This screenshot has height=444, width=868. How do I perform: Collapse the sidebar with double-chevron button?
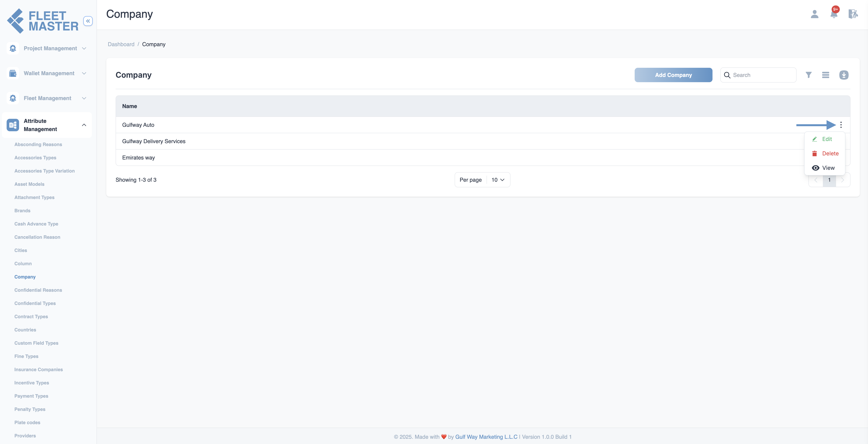(x=88, y=21)
